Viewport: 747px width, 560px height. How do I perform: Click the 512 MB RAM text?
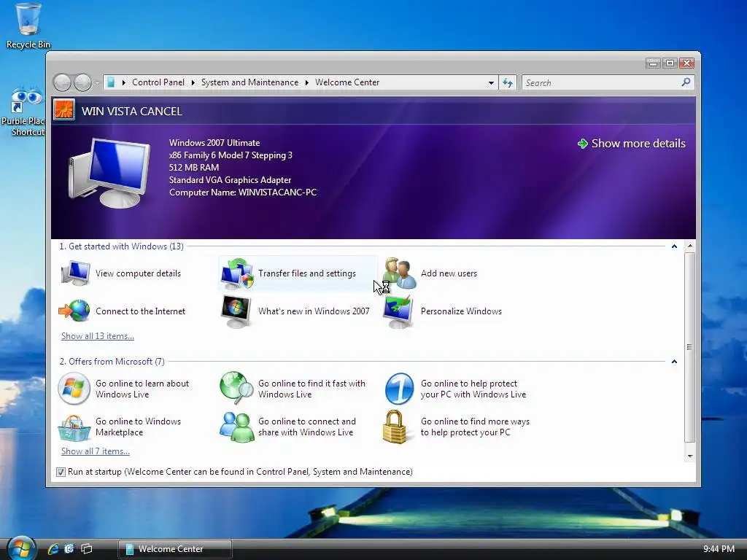194,168
